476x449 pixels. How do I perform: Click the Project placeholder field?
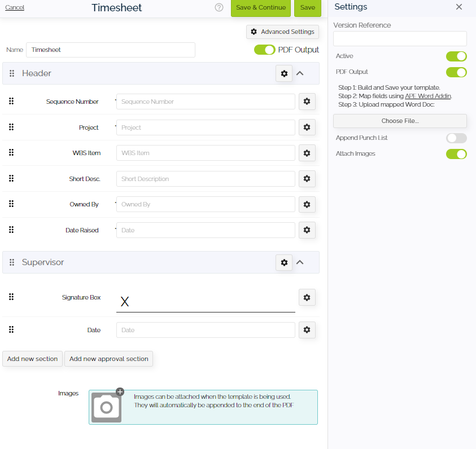pyautogui.click(x=206, y=127)
